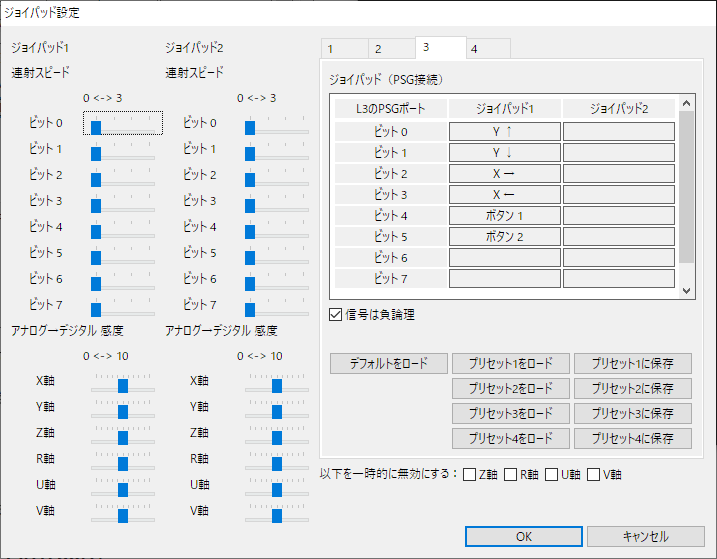
Task: Toggle the 信号は負論理 checkbox
Action: tap(337, 315)
